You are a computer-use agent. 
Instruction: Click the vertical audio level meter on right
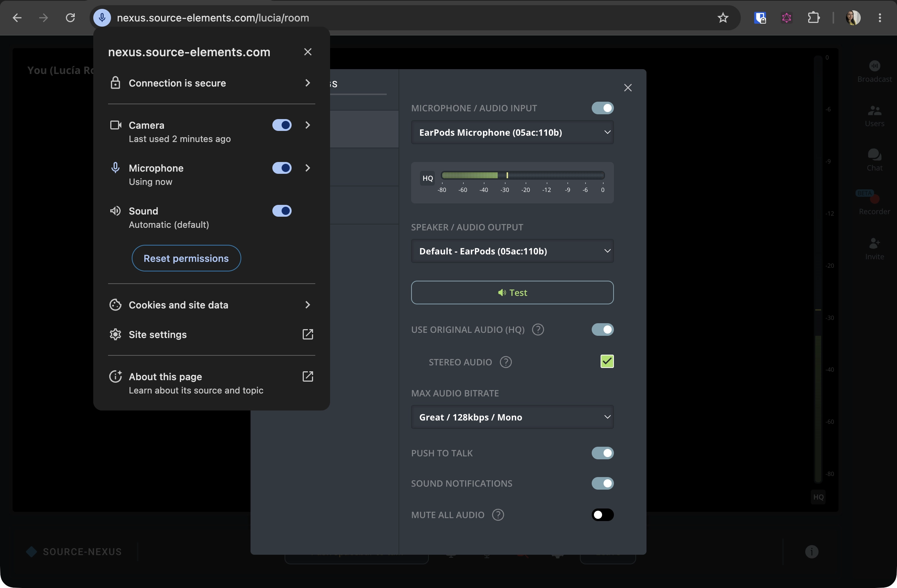(x=817, y=269)
